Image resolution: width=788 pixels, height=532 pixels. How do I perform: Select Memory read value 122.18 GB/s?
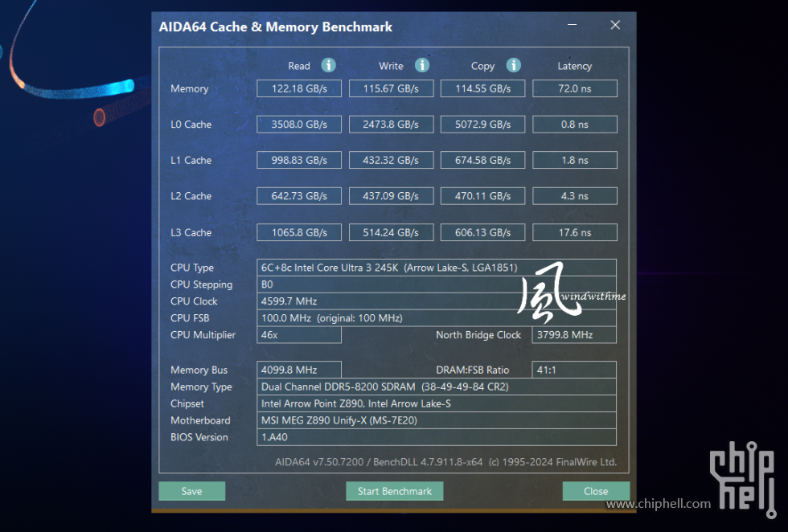coord(299,88)
